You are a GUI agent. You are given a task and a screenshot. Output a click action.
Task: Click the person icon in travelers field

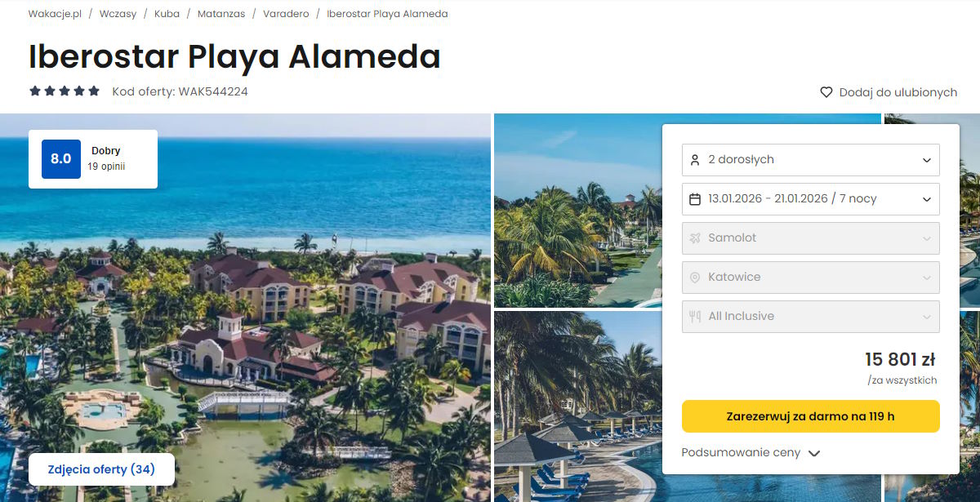click(695, 160)
